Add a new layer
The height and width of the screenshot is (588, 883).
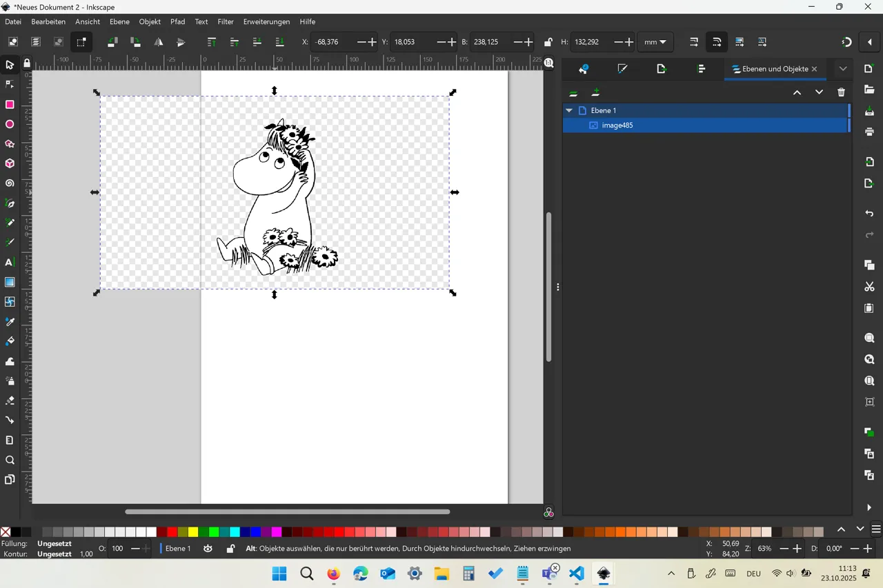(x=595, y=92)
